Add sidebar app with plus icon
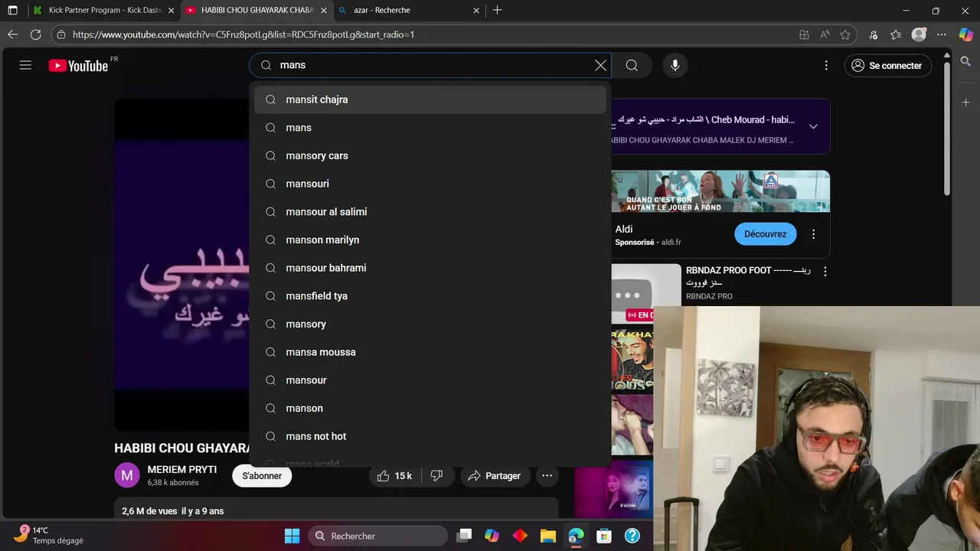The image size is (980, 551). pyautogui.click(x=965, y=102)
